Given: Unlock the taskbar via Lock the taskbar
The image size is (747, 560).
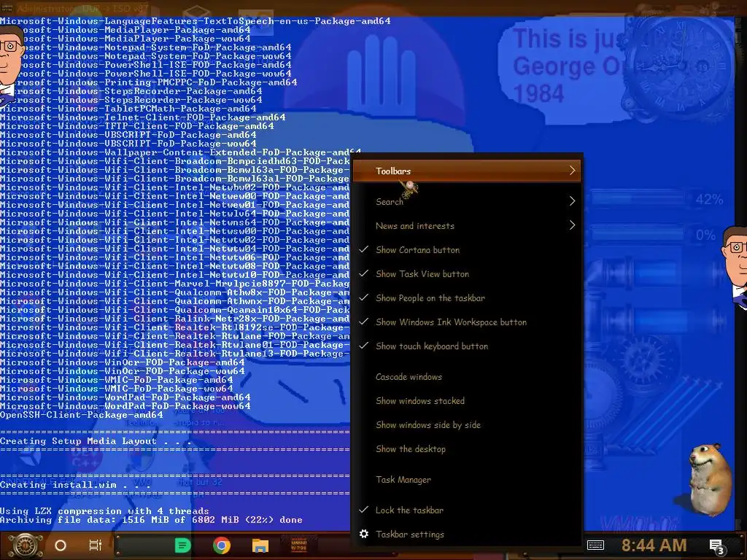Looking at the screenshot, I should coord(467,510).
